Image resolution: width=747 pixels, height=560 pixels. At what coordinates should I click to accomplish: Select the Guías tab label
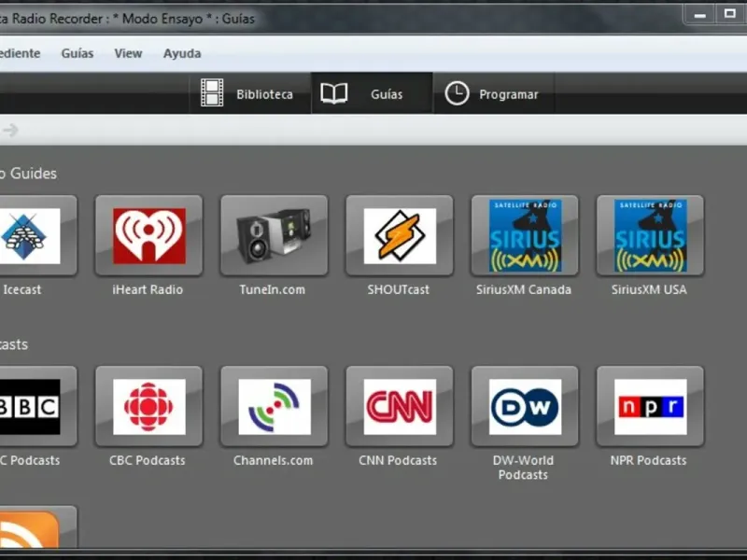point(387,94)
